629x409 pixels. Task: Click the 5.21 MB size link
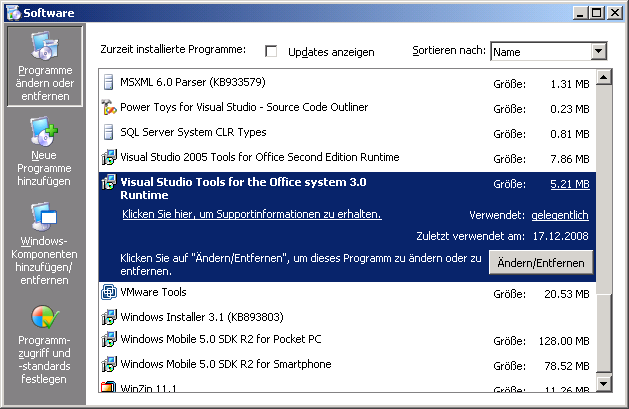(570, 184)
